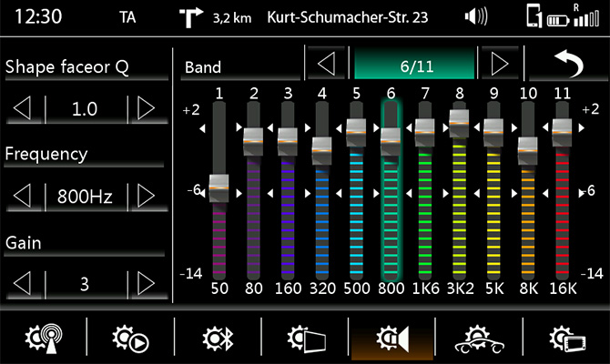Select the sound settings speaker icon
This screenshot has width=610, height=364.
(x=392, y=340)
